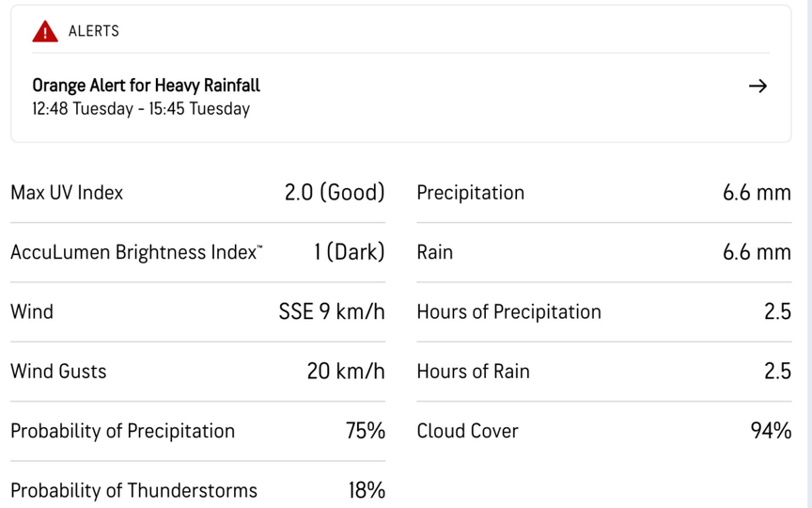Click the 75% precipitation probability value
This screenshot has width=812, height=508.
click(366, 431)
